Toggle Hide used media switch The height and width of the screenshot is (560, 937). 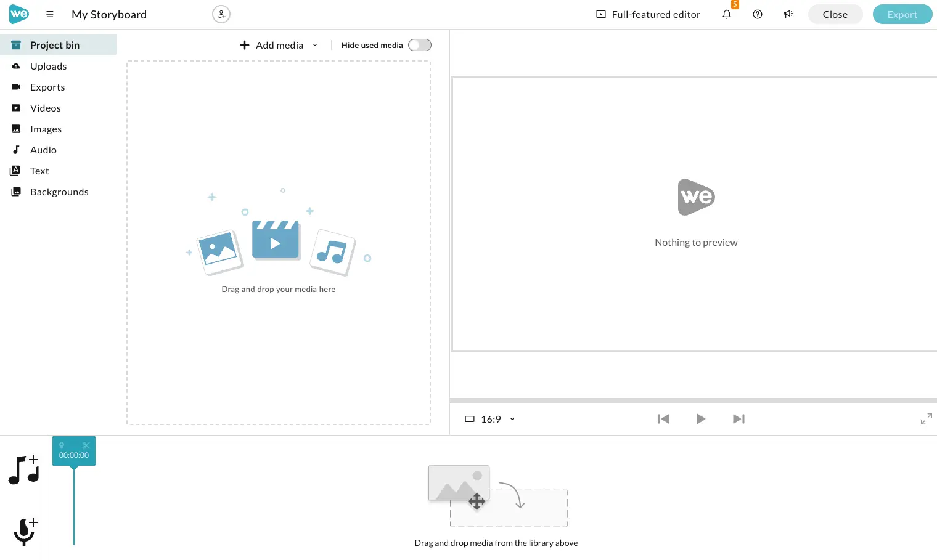420,45
